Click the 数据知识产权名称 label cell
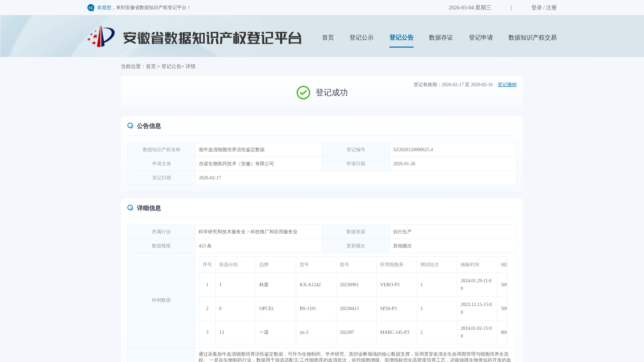This screenshot has width=644, height=362. (x=161, y=150)
